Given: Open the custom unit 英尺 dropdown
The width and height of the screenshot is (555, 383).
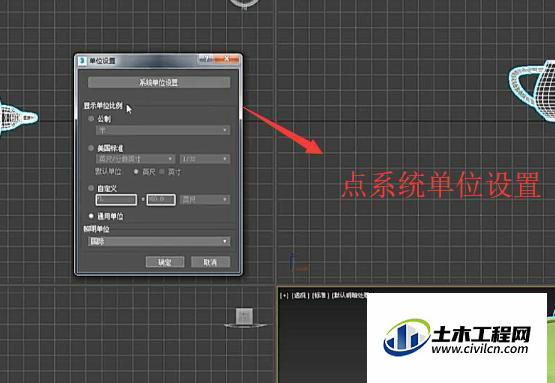Looking at the screenshot, I should tap(205, 200).
